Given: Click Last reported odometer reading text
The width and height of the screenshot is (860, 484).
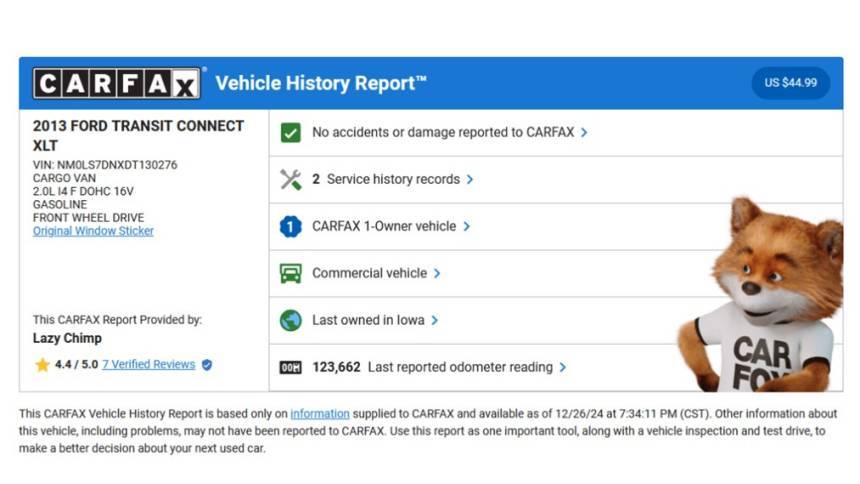Looking at the screenshot, I should pos(460,367).
